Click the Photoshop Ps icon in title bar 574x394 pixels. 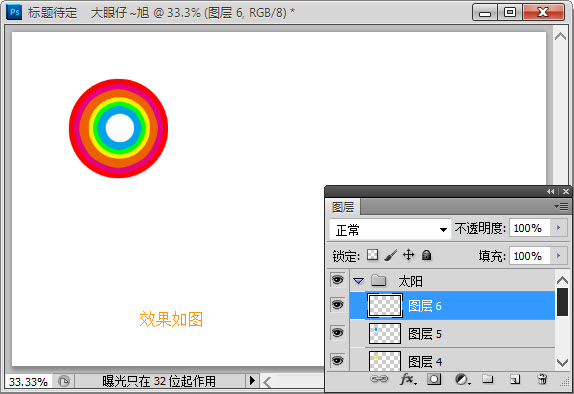pos(14,12)
